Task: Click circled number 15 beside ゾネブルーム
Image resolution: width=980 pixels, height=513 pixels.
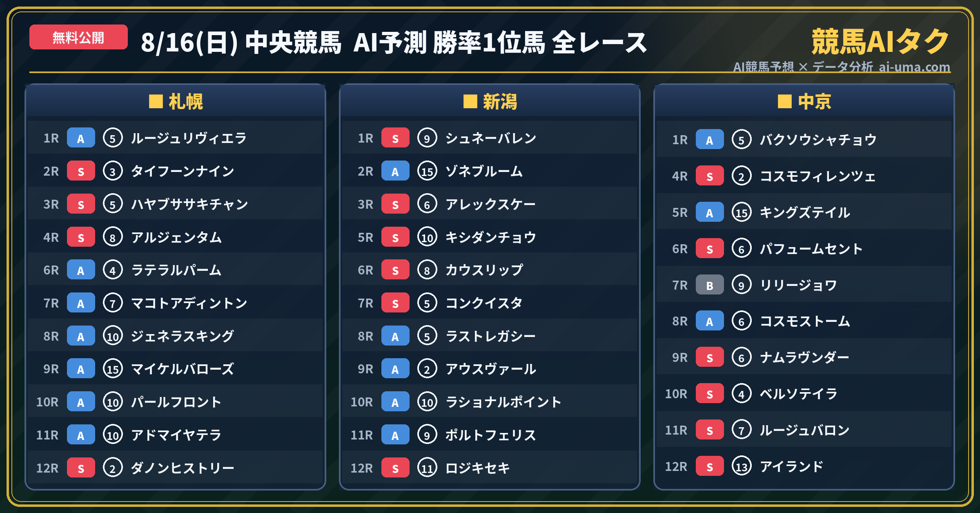Action: [427, 171]
